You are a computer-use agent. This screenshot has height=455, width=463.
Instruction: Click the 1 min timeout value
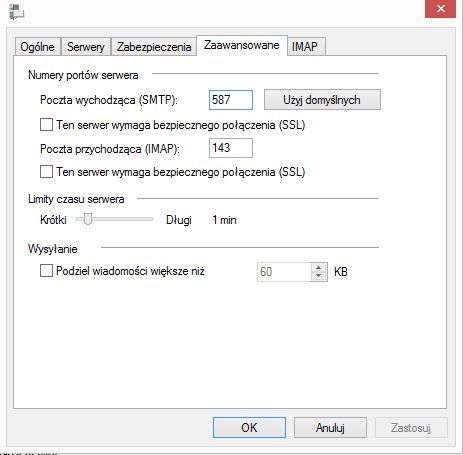(x=224, y=220)
